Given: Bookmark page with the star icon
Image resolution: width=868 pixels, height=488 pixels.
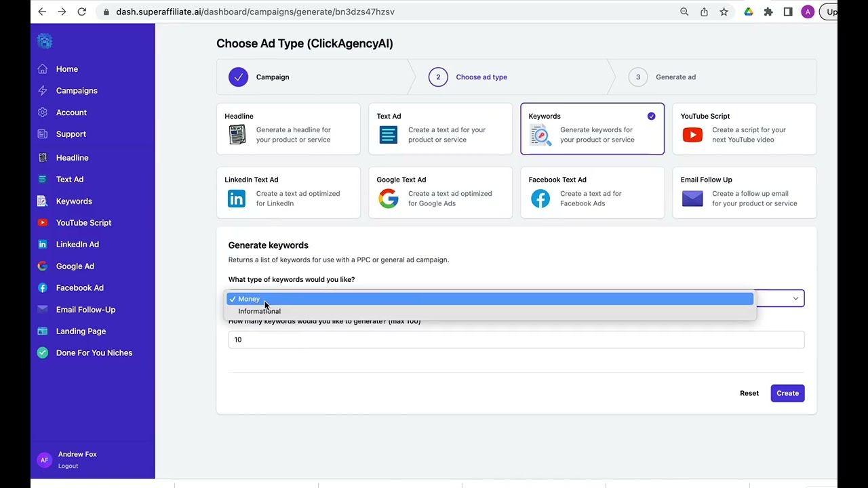Looking at the screenshot, I should point(724,12).
